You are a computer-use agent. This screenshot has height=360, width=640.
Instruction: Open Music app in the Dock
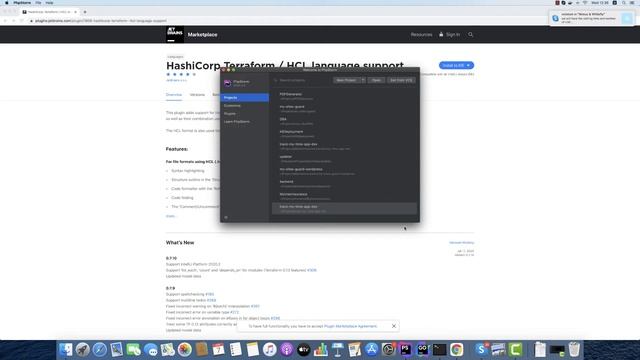pos(269,349)
